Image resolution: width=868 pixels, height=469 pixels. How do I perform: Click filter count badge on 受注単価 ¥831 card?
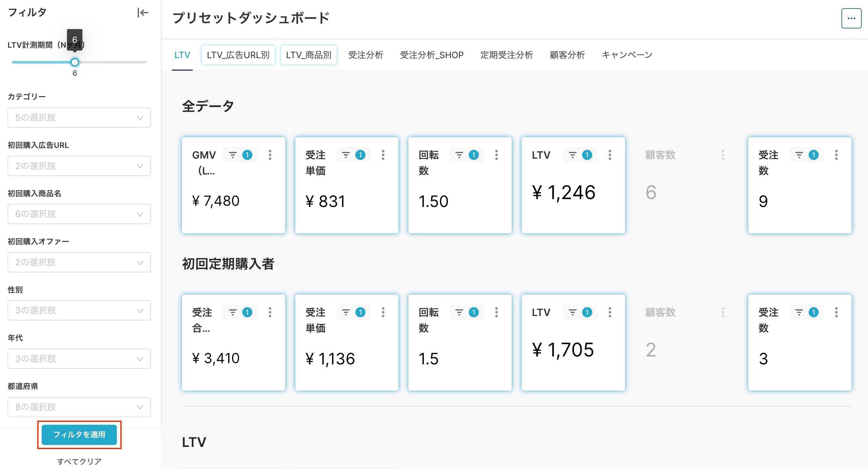tap(360, 155)
